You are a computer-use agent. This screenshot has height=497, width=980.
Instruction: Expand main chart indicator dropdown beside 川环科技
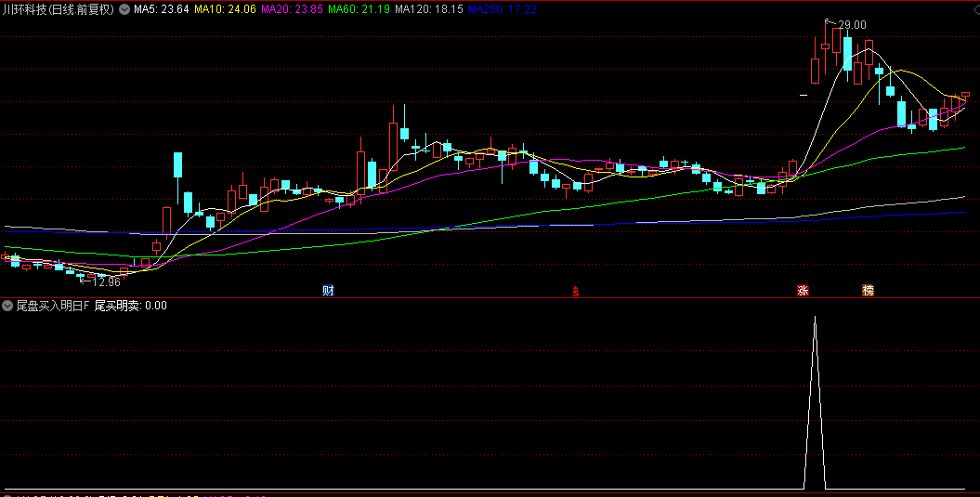pos(124,9)
